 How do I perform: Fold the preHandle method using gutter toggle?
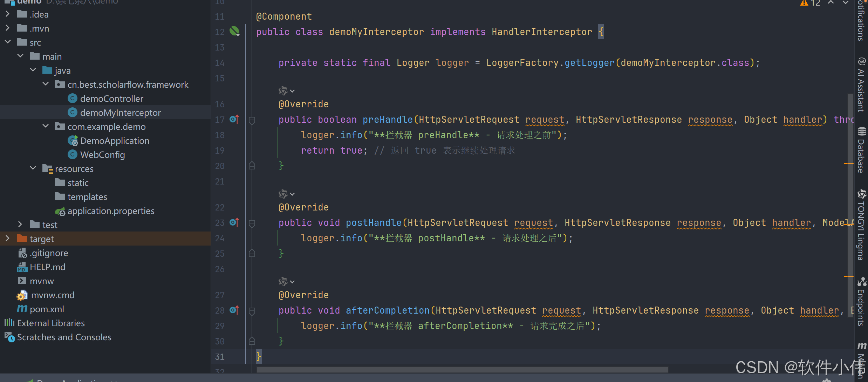click(252, 120)
